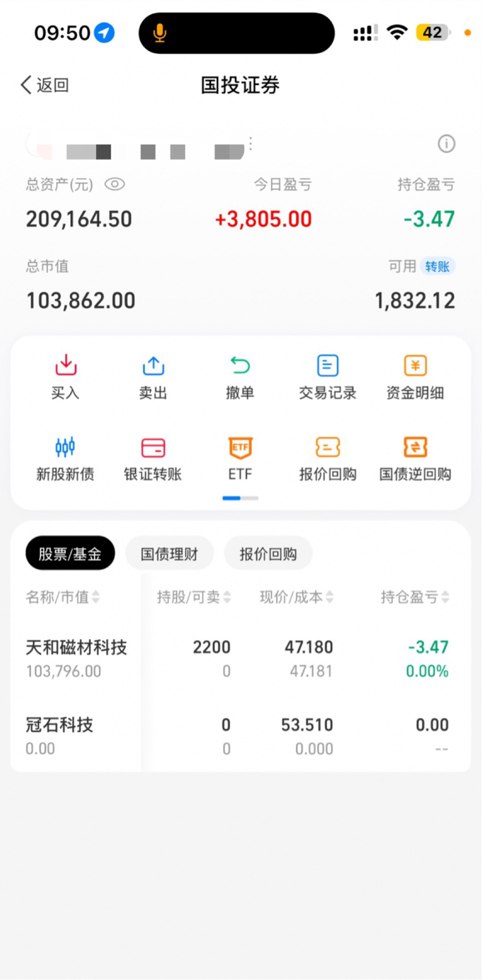Tap the 转账 transfer button

click(x=437, y=266)
